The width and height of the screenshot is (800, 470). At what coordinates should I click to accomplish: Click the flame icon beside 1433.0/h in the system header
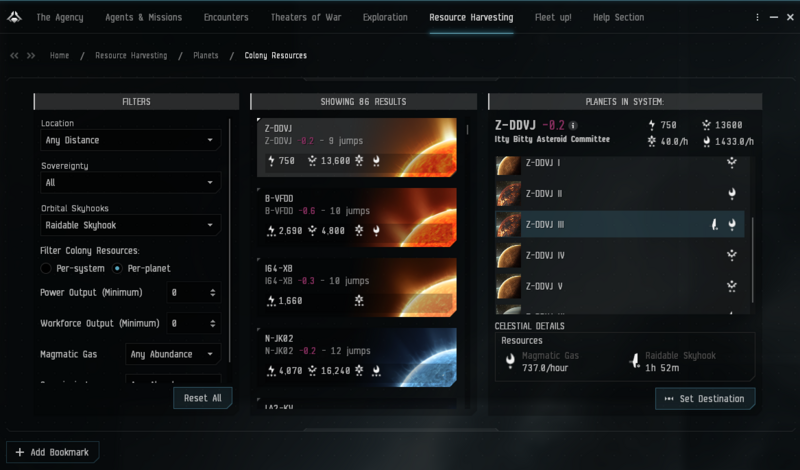(x=706, y=142)
